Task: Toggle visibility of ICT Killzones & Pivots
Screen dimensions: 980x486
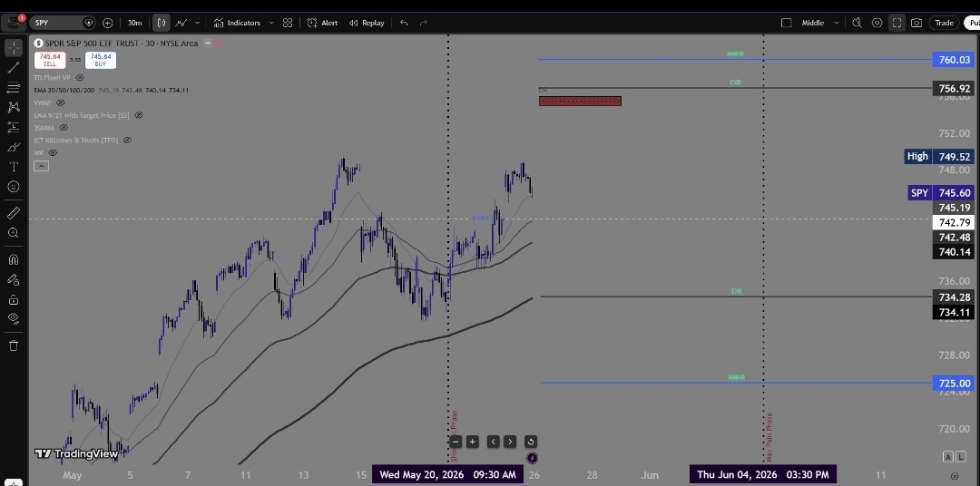Action: click(127, 140)
